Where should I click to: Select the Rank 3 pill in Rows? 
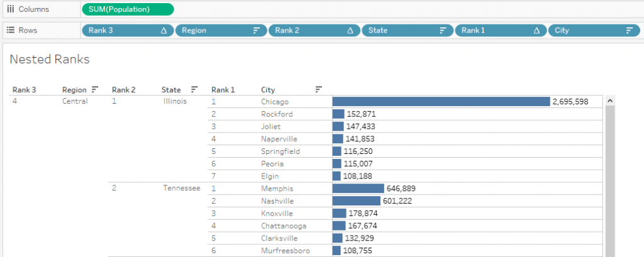(x=128, y=30)
